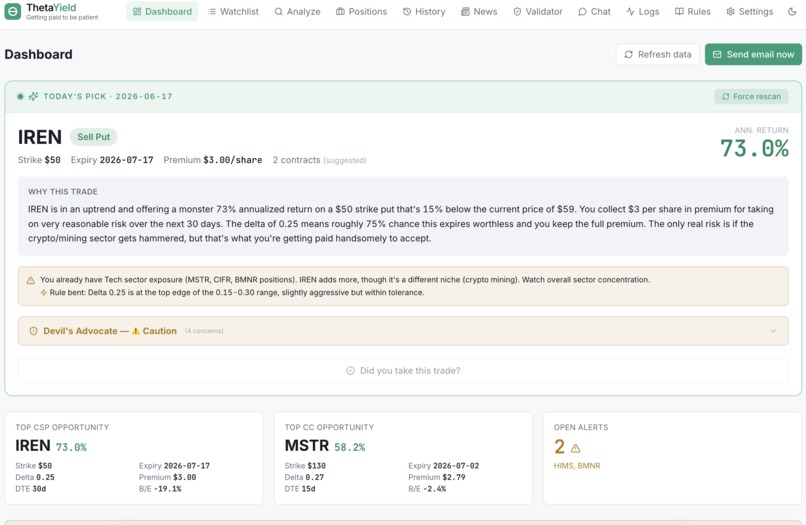
Task: Click the HIMS, BMNR alert tickers
Action: (x=577, y=466)
